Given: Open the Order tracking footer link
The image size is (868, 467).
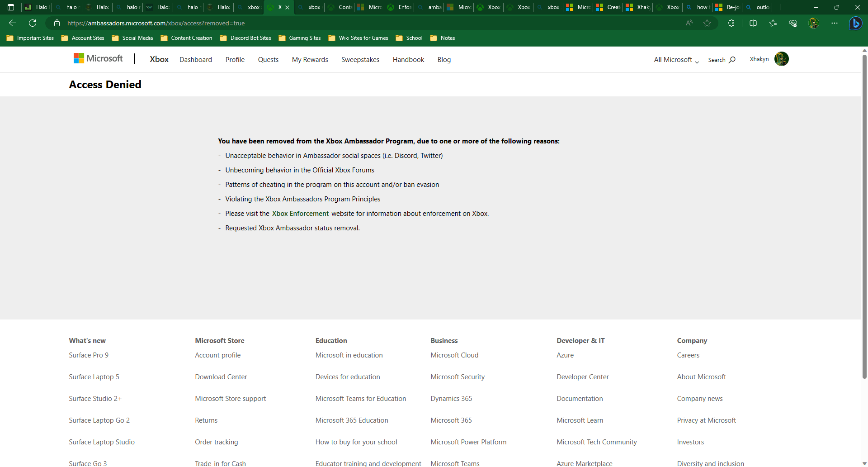Looking at the screenshot, I should [x=216, y=442].
